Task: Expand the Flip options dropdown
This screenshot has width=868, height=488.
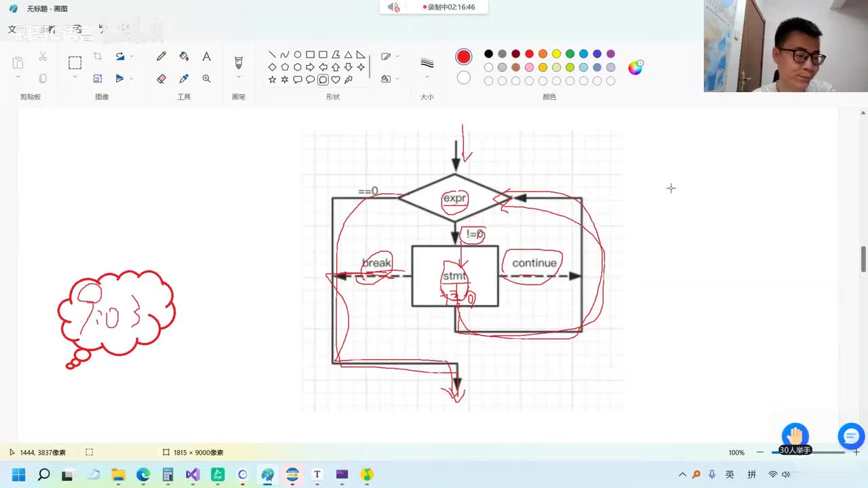Action: (132, 79)
